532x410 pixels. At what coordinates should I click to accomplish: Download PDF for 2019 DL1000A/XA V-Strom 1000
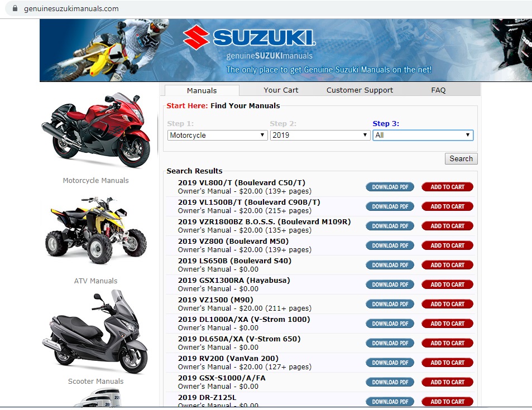tap(390, 324)
